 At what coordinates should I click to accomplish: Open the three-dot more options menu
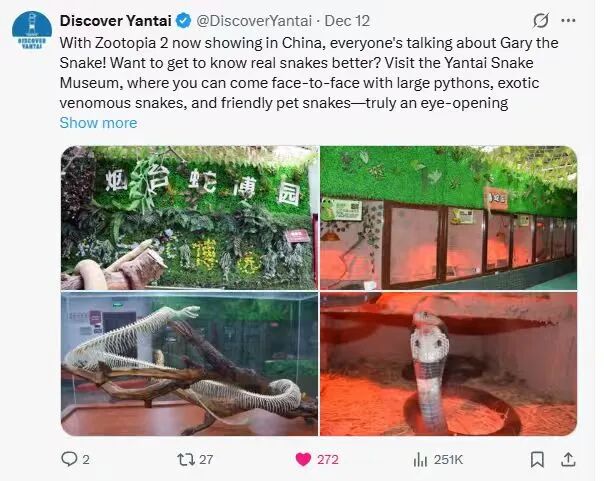568,21
